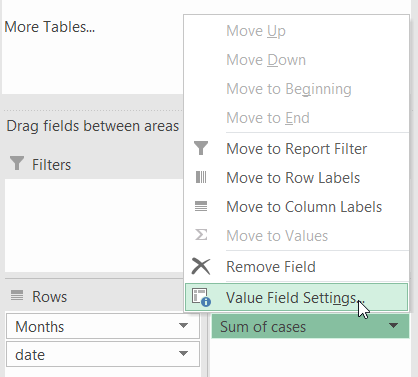
Task: Click the More Tables link
Action: click(50, 27)
